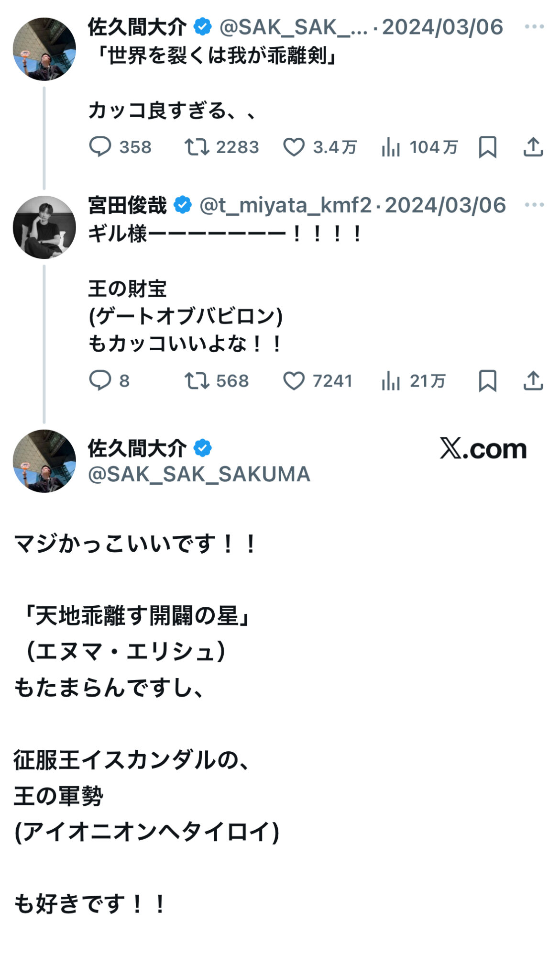Click the X.com logo
The height and width of the screenshot is (957, 560).
[483, 449]
